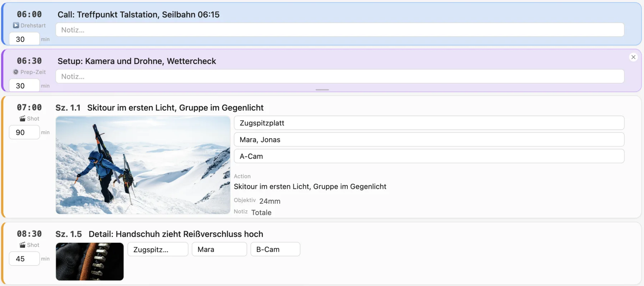This screenshot has width=644, height=286.
Task: Click the scene number 'Sz. 1.5'
Action: pyautogui.click(x=69, y=234)
